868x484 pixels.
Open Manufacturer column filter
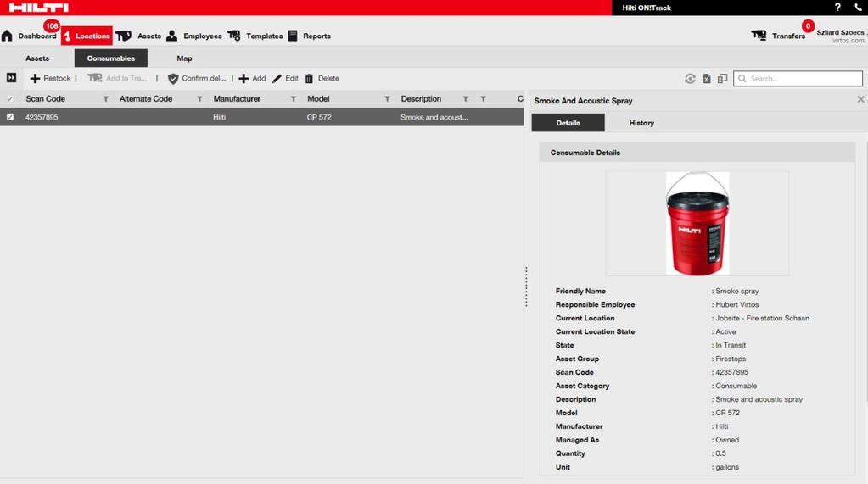point(294,99)
